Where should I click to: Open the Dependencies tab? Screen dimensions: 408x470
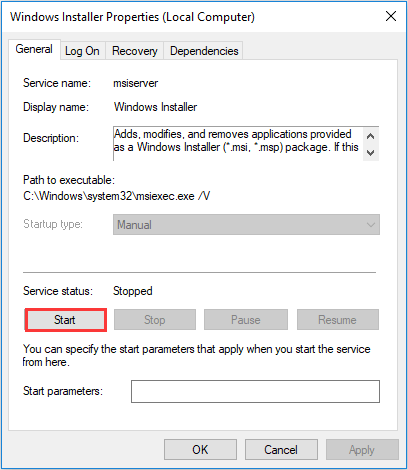tap(204, 51)
